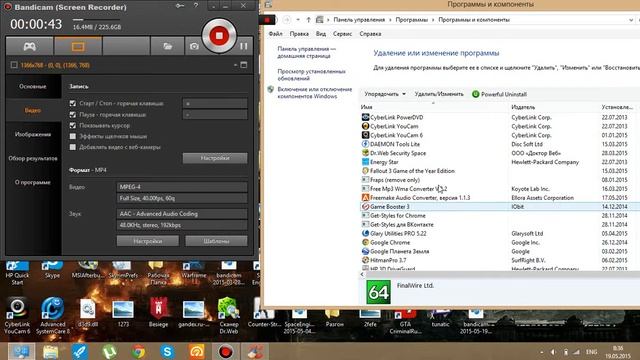Stop recording with the red Bandicam button
Screen dimensions: 640x360
click(x=219, y=36)
